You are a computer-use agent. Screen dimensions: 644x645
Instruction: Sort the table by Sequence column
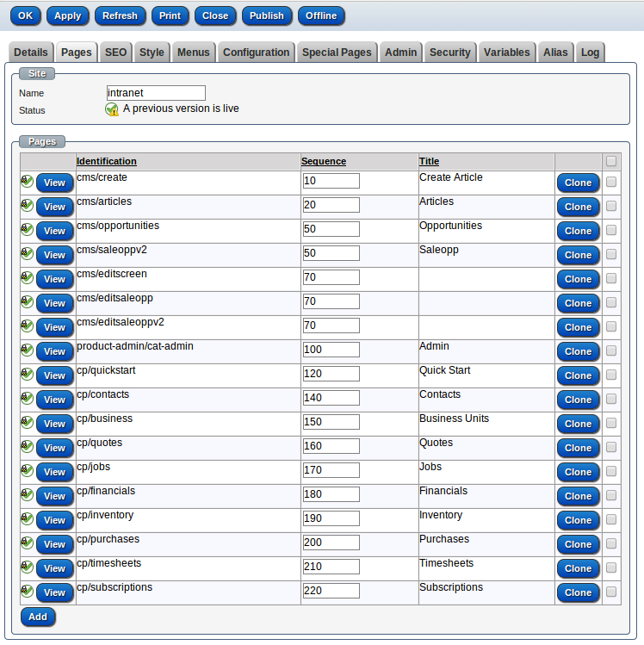(324, 161)
